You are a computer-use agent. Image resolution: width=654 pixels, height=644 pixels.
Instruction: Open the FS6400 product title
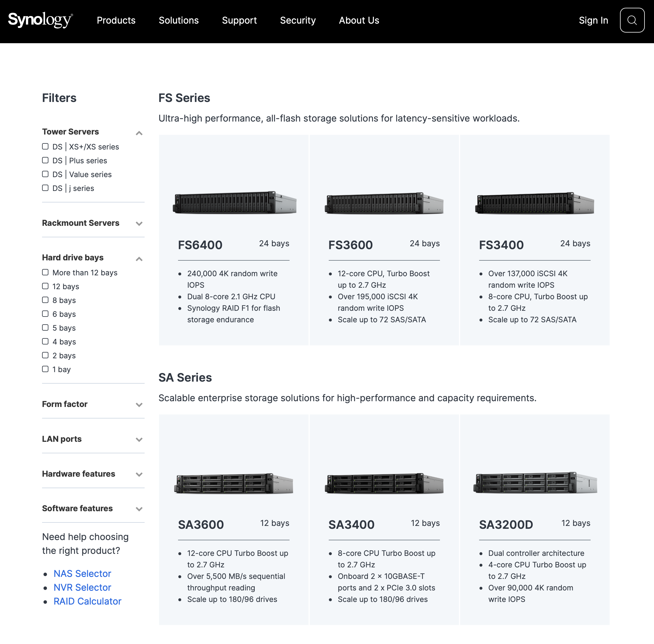[200, 245]
